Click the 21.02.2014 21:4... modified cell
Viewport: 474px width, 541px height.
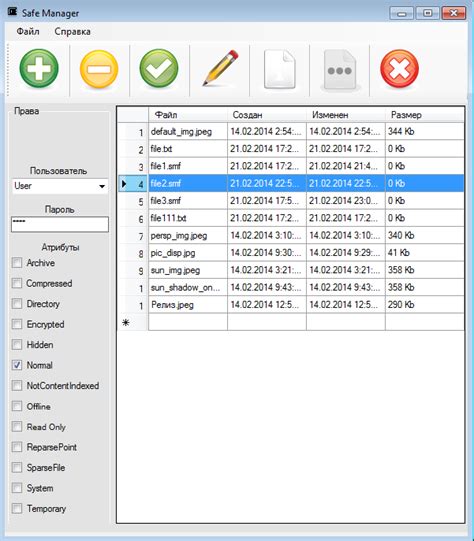click(x=346, y=166)
